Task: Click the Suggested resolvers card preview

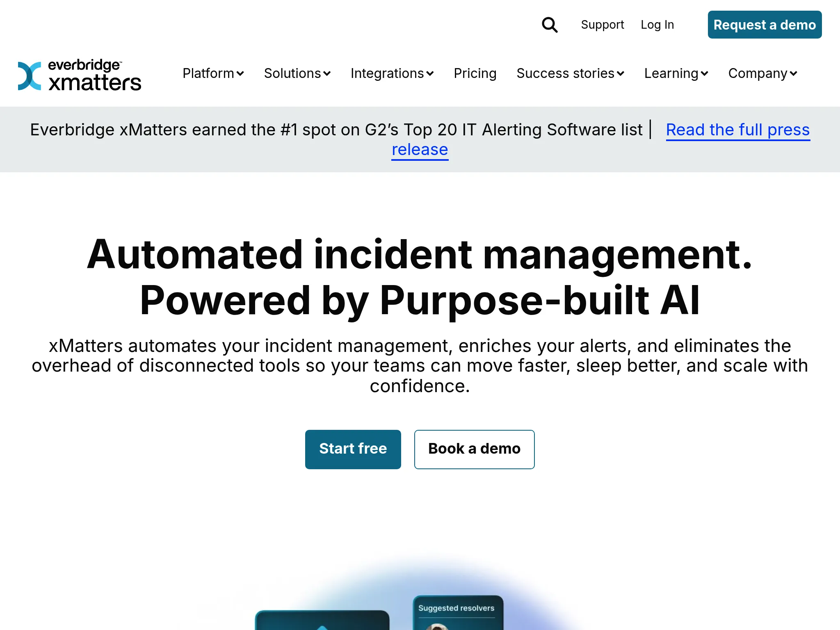Action: 458,613
